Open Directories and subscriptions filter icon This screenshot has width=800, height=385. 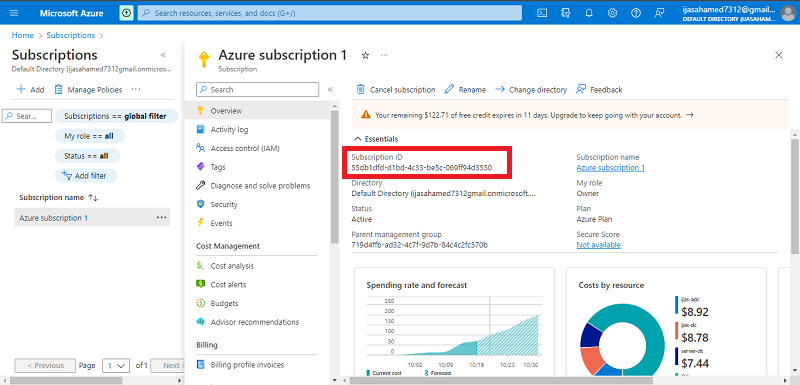click(565, 13)
